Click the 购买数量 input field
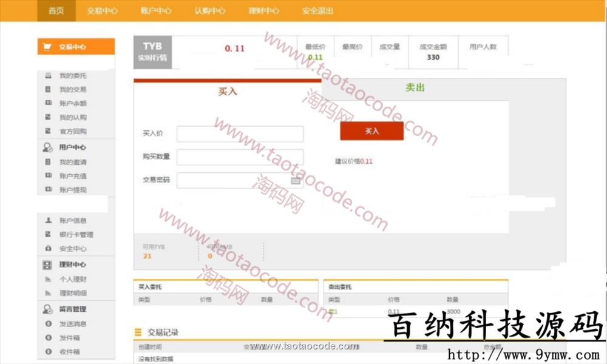 coord(240,157)
